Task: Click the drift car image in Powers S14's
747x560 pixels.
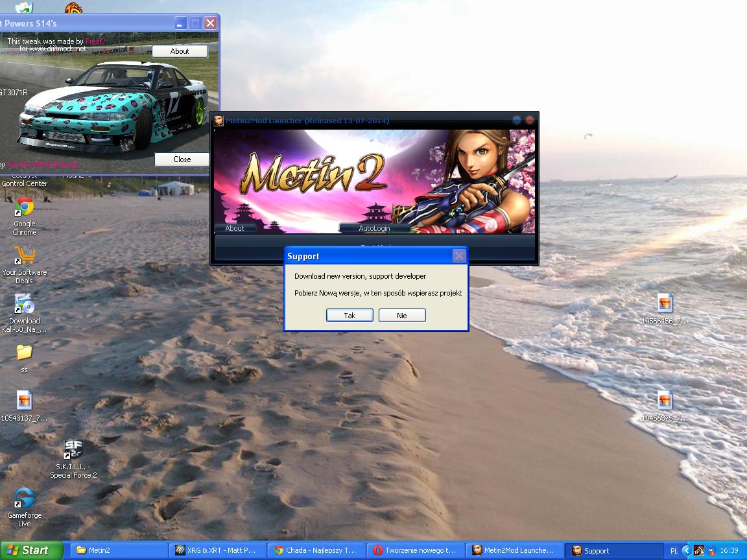Action: pos(113,107)
